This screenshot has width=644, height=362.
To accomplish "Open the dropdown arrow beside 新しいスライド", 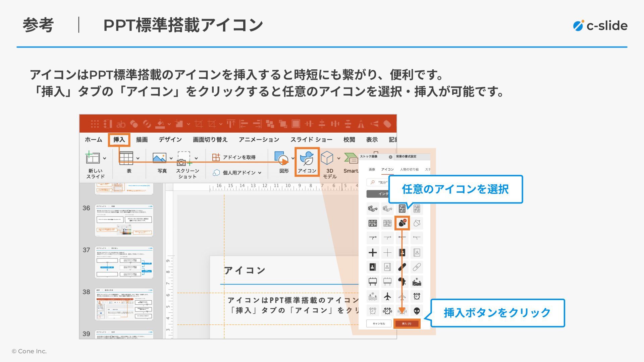I will pos(105,159).
